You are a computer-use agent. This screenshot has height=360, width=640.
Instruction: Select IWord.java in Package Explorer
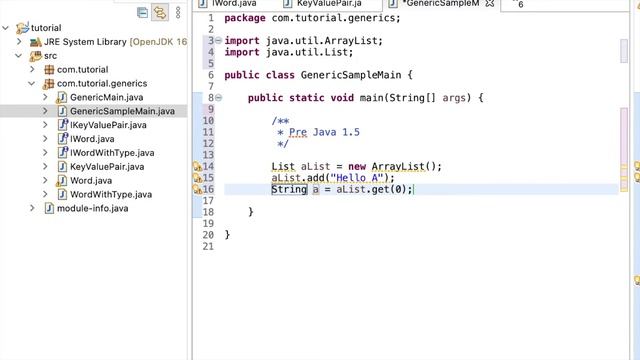pyautogui.click(x=92, y=139)
